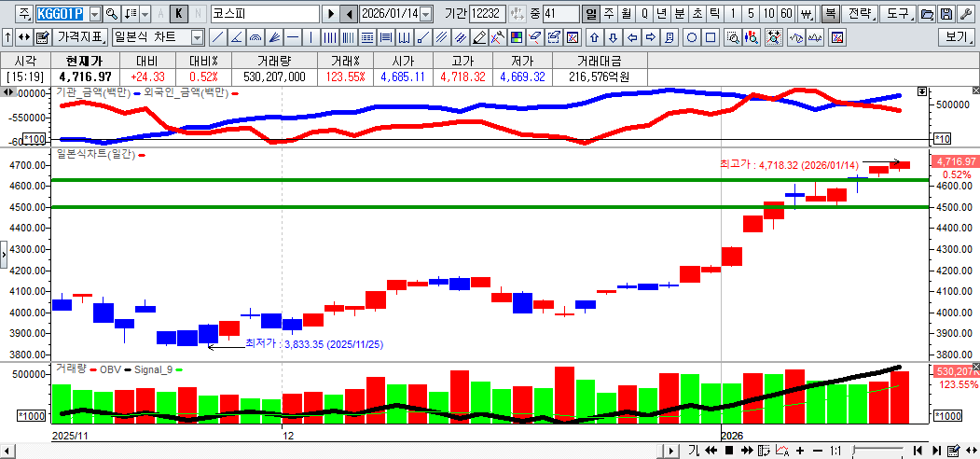Image resolution: width=980 pixels, height=459 pixels.
Task: Select the horizontal line drawing tool
Action: (293, 37)
